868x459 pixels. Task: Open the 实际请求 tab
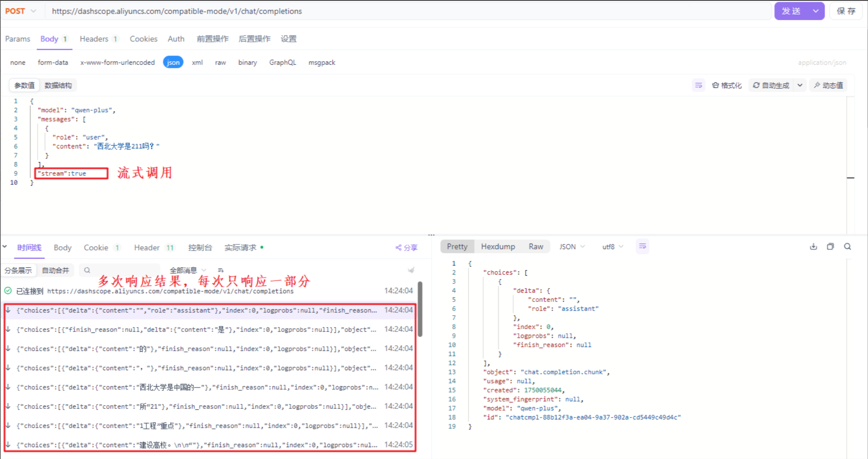[243, 248]
